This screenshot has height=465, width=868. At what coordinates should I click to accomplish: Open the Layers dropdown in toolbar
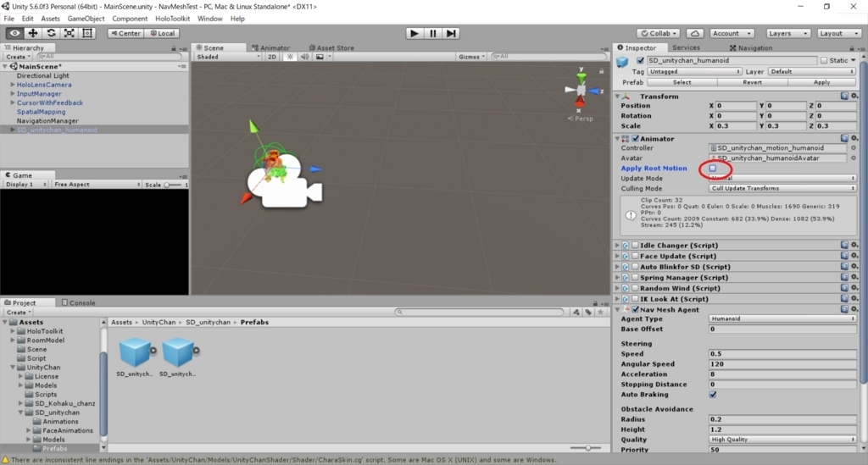(x=788, y=33)
